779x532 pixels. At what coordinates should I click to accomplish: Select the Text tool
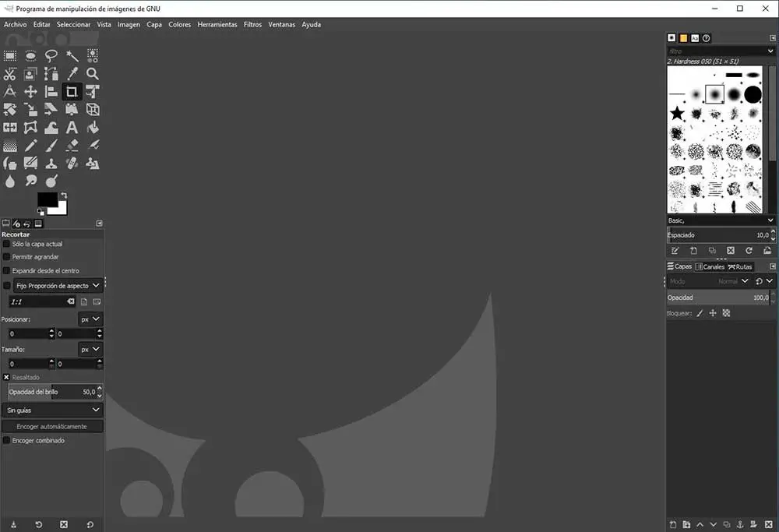[x=72, y=128]
